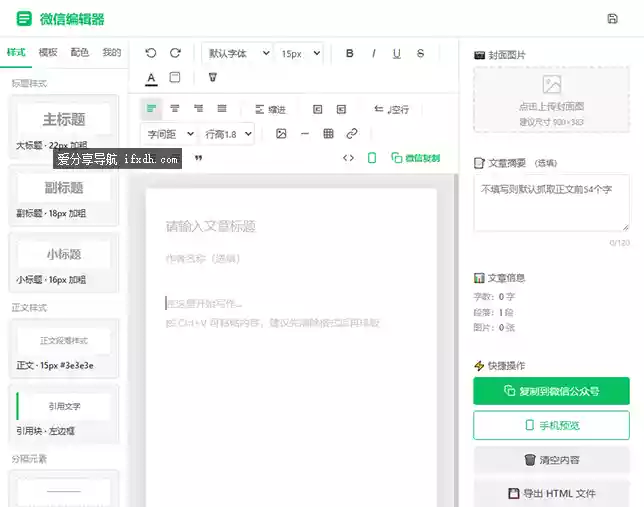The image size is (644, 507).
Task: Click the 复制到微信公众号 button
Action: point(551,391)
